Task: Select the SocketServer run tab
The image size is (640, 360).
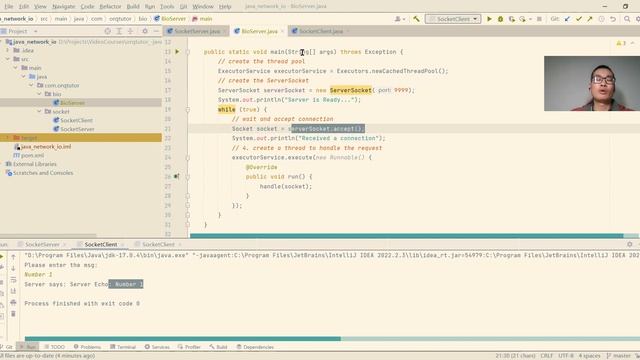Action: (x=42, y=244)
